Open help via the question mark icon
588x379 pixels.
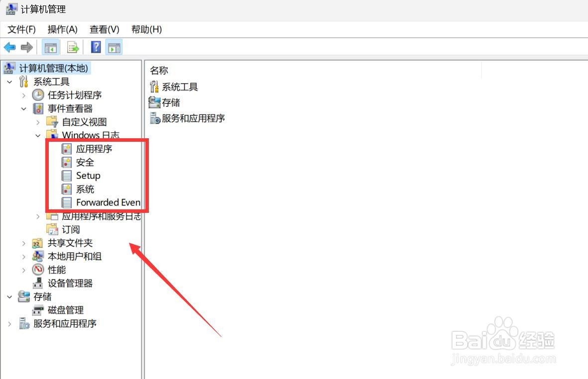coord(96,47)
